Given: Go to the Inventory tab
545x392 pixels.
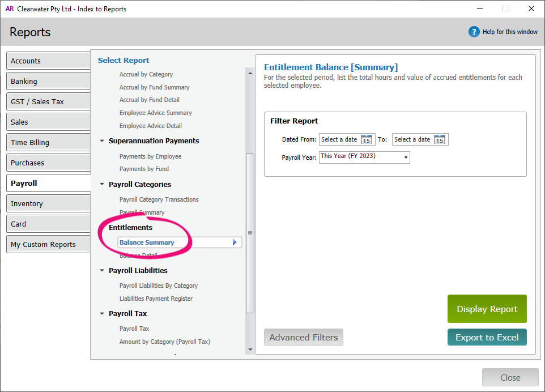Looking at the screenshot, I should (48, 203).
